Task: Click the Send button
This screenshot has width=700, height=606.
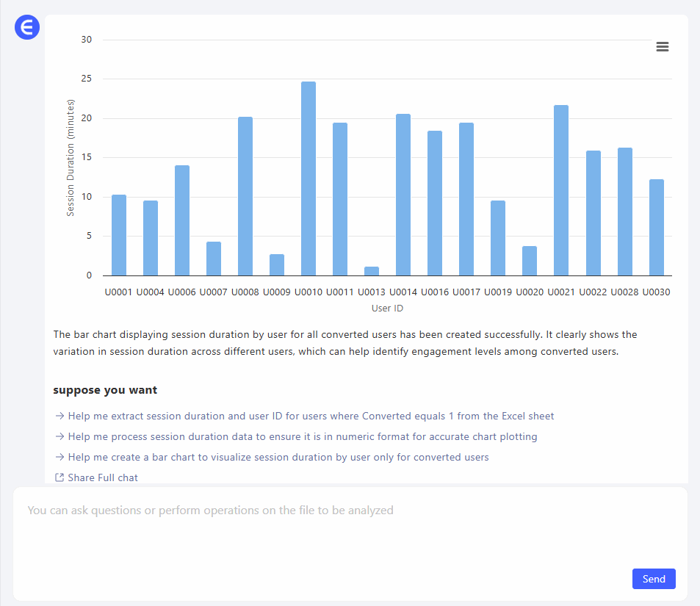Action: coord(653,579)
